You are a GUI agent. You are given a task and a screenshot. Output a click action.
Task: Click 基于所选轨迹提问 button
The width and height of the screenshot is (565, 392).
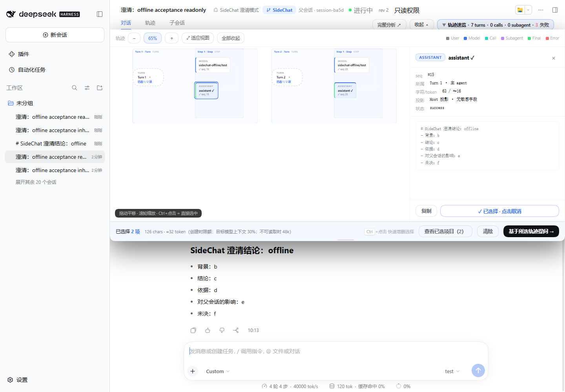tap(531, 231)
